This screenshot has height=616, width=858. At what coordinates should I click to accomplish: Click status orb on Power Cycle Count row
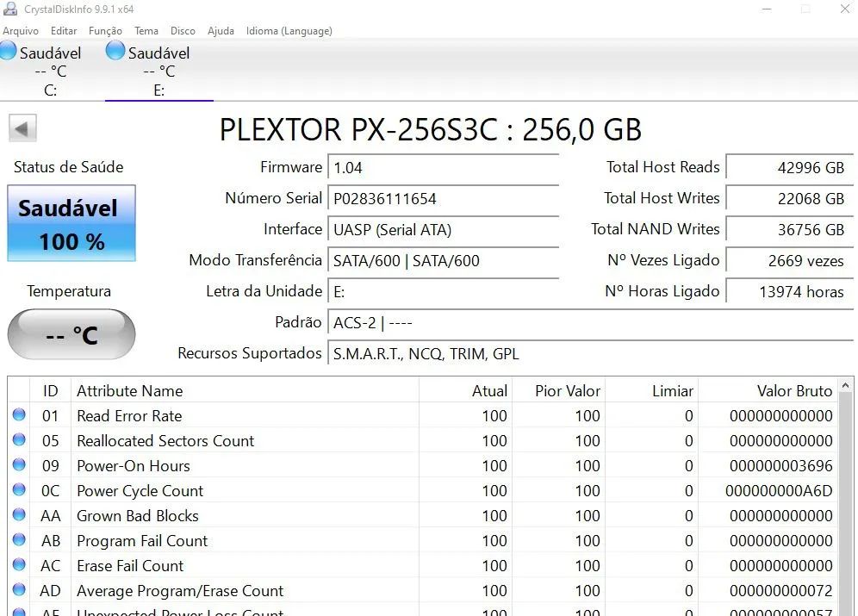(x=19, y=489)
